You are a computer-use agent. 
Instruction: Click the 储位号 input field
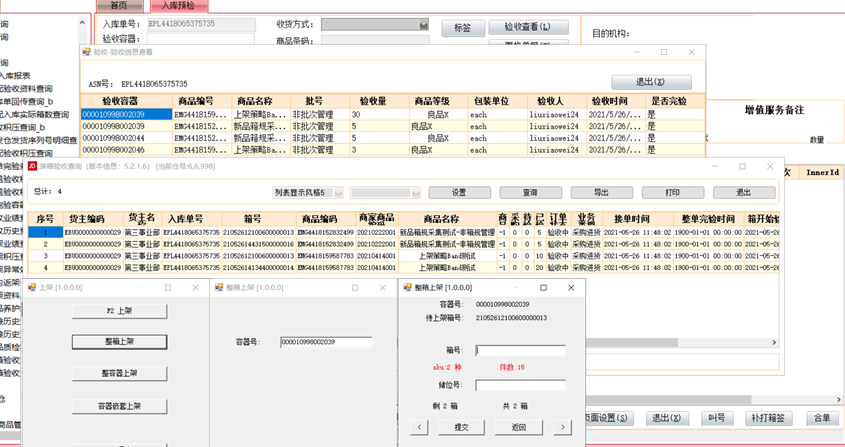tap(520, 385)
